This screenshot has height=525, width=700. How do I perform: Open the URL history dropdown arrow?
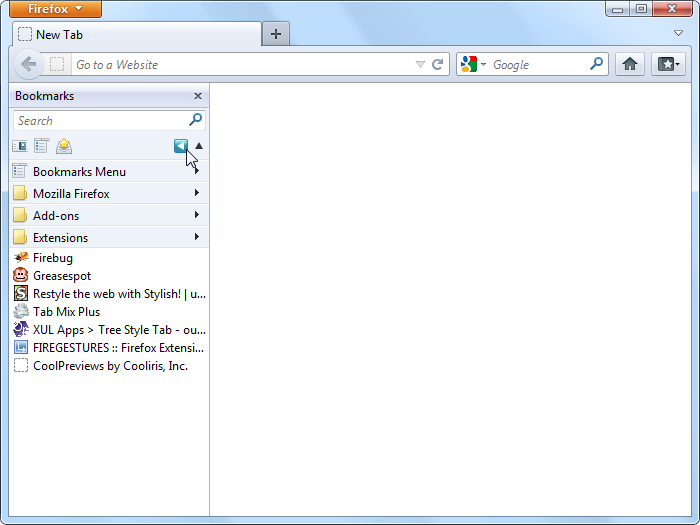pyautogui.click(x=420, y=65)
